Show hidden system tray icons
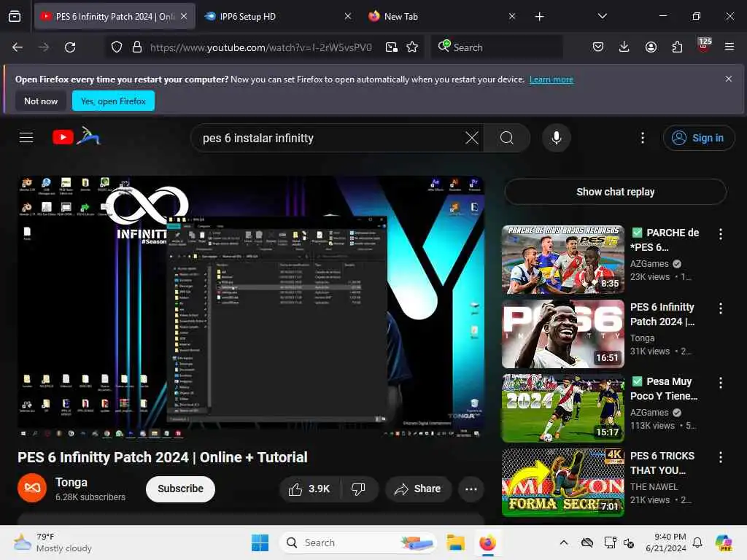 (564, 542)
